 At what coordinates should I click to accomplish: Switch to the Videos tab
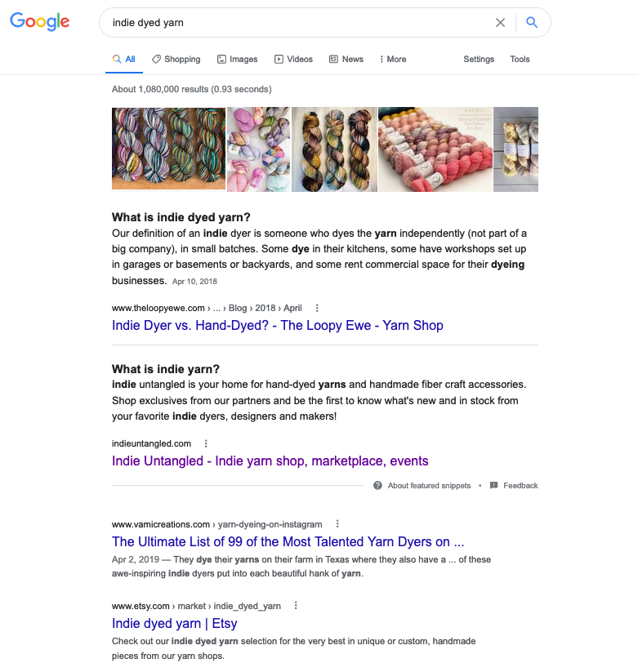(294, 59)
